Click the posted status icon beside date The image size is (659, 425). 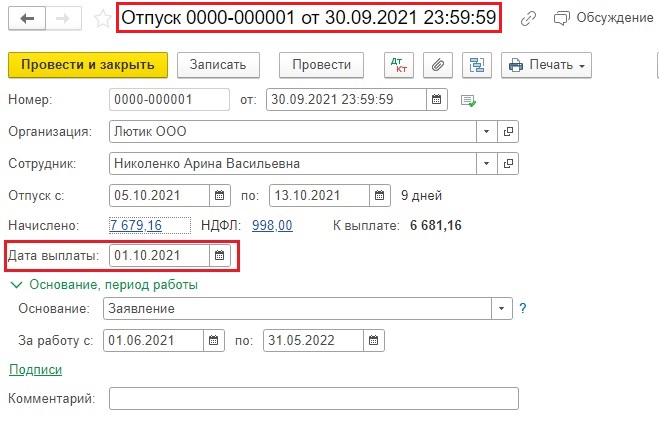[x=468, y=100]
